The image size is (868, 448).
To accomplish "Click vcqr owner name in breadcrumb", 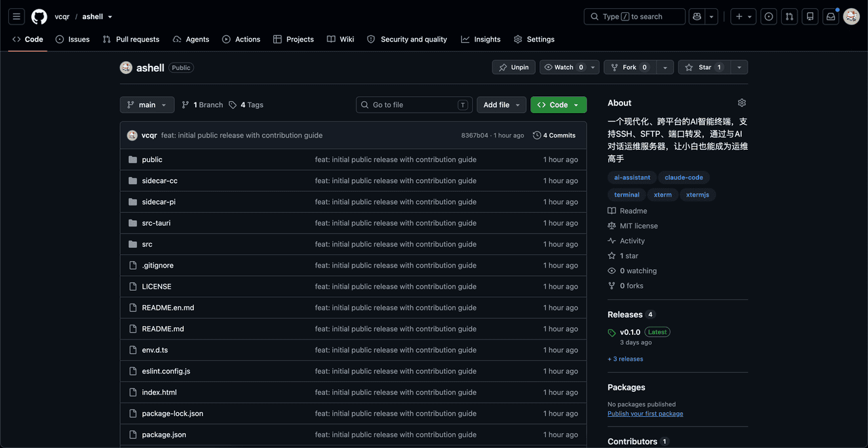I will [x=62, y=17].
